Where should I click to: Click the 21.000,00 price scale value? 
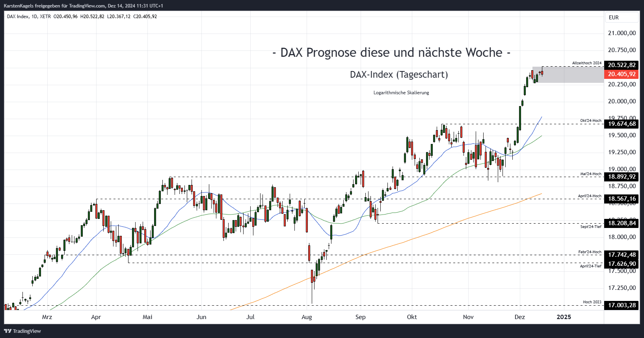tap(622, 33)
